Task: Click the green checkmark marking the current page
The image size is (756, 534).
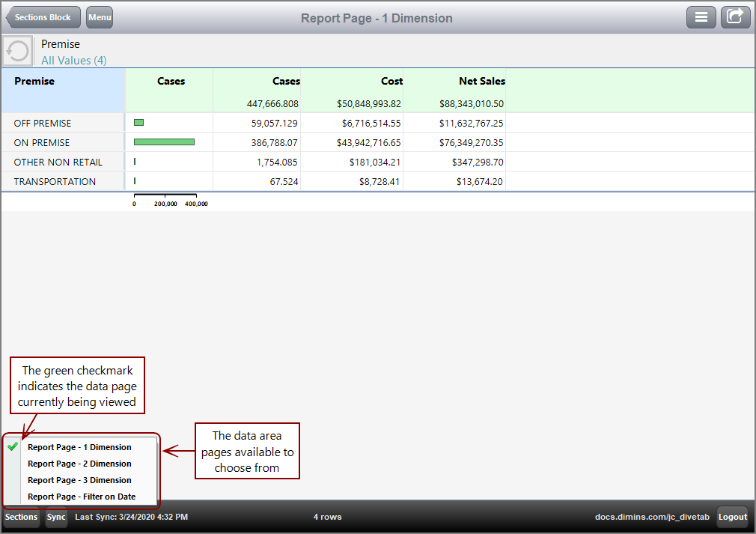Action: [13, 446]
